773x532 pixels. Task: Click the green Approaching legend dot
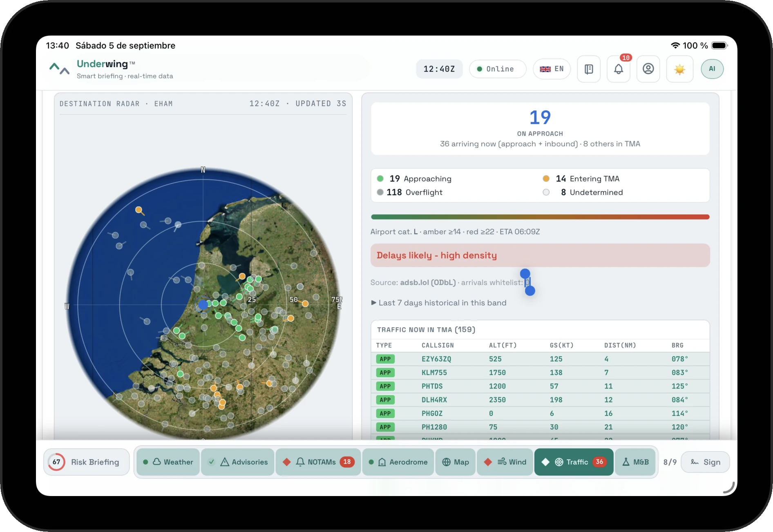coord(380,179)
